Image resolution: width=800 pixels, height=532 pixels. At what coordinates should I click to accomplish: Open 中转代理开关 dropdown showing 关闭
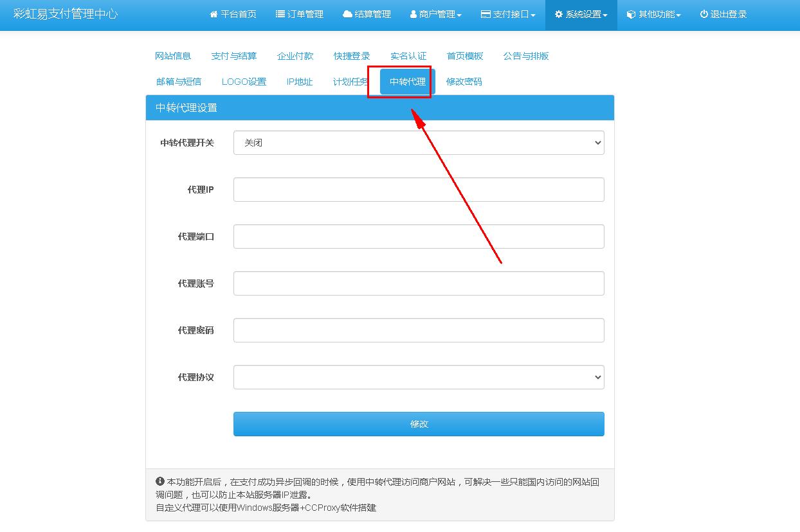[419, 143]
